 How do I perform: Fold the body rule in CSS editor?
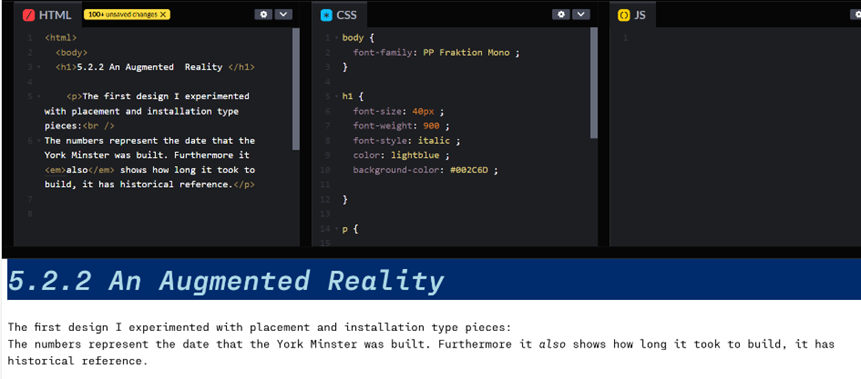pyautogui.click(x=336, y=38)
